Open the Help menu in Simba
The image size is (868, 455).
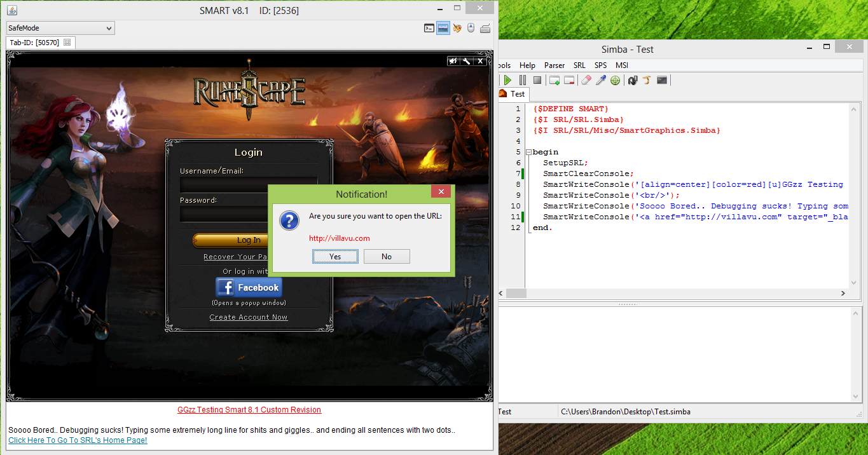527,65
